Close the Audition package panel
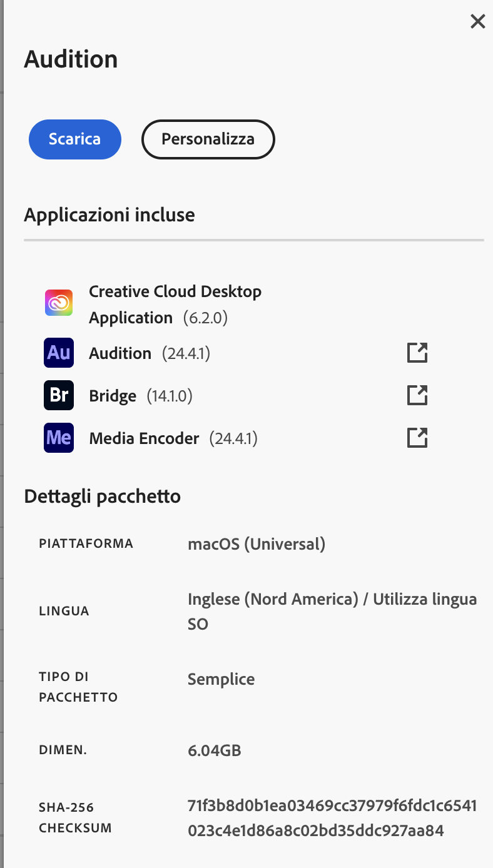This screenshot has height=868, width=493. click(x=477, y=22)
